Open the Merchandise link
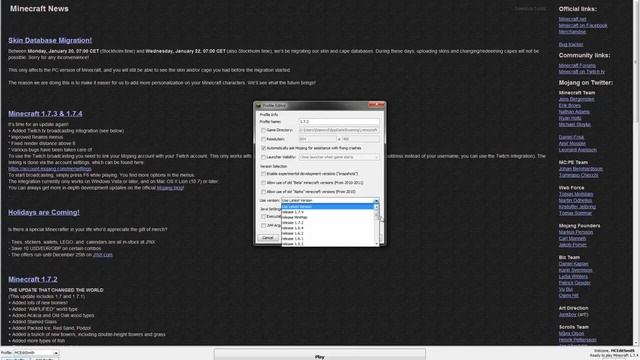This screenshot has width=640, height=360. point(572,32)
